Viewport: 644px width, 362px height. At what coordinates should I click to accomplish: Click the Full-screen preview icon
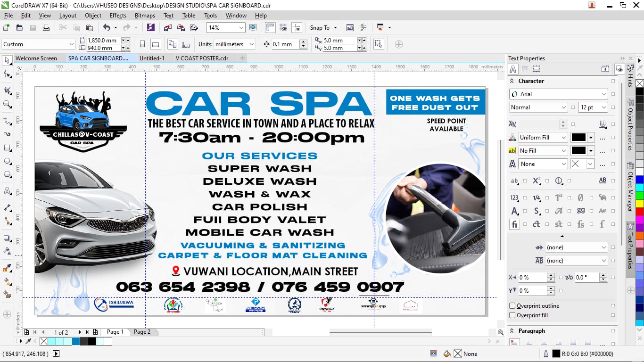pos(253,28)
